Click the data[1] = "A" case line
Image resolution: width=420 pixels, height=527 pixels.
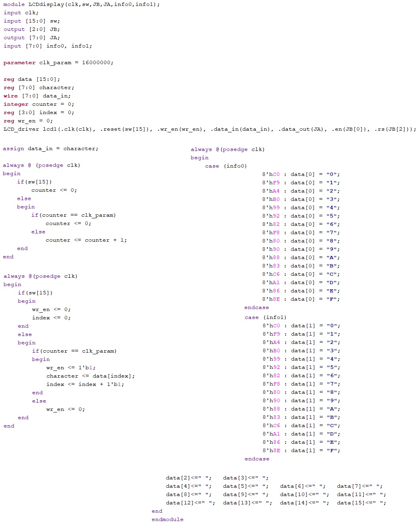pos(301,409)
